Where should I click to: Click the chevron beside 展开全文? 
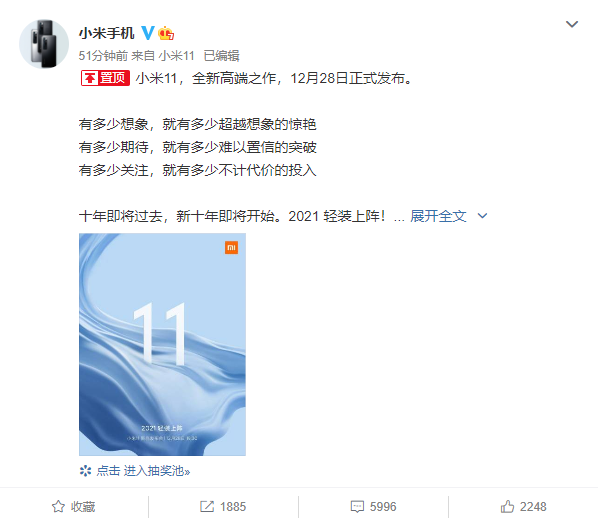coord(482,216)
